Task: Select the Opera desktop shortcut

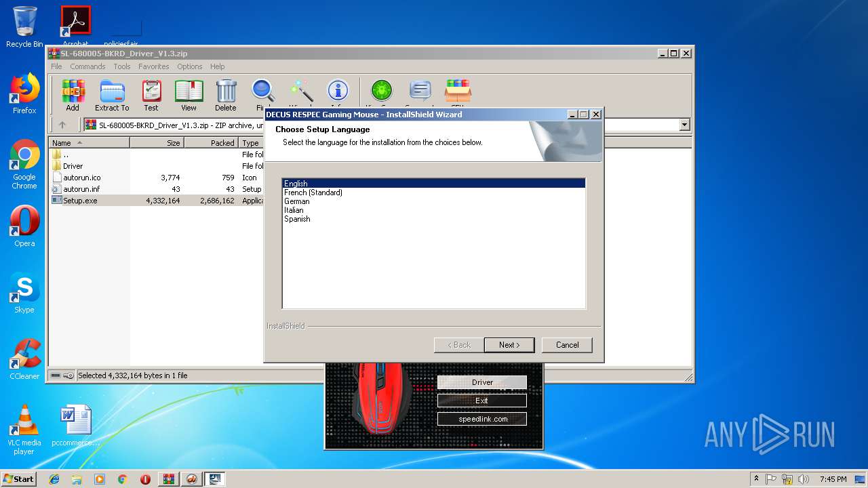Action: [24, 226]
